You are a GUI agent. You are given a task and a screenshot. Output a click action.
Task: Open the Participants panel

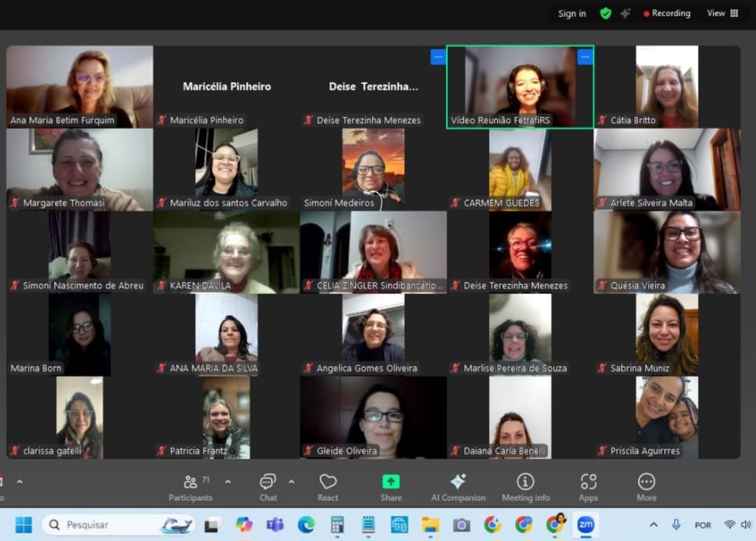tap(191, 487)
